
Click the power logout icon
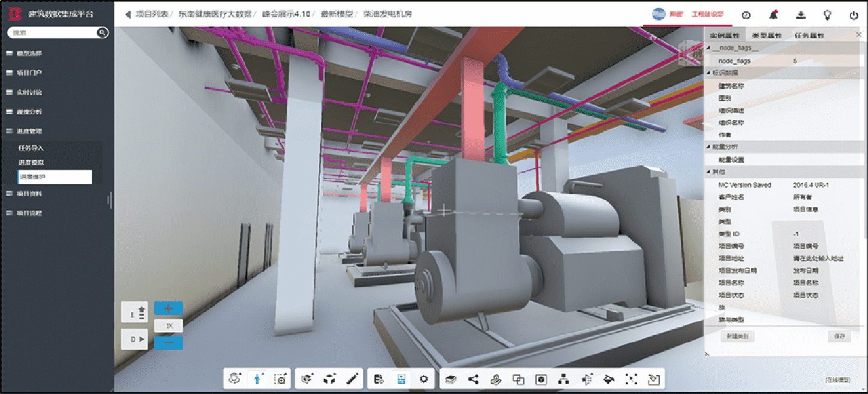[854, 15]
